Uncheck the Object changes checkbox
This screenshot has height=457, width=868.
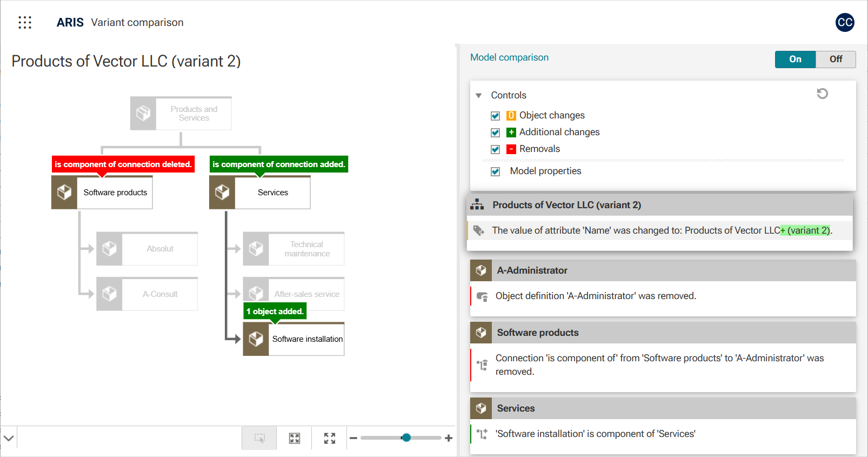click(x=495, y=116)
